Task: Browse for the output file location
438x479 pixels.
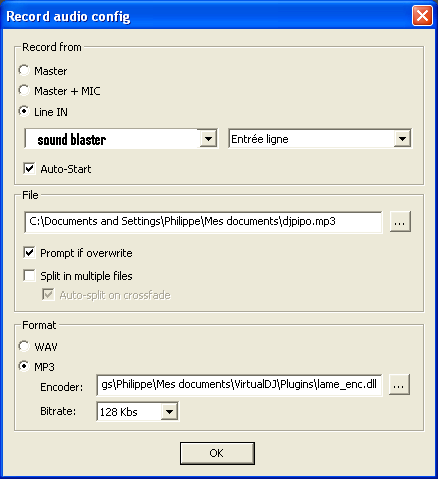Action: [400, 222]
